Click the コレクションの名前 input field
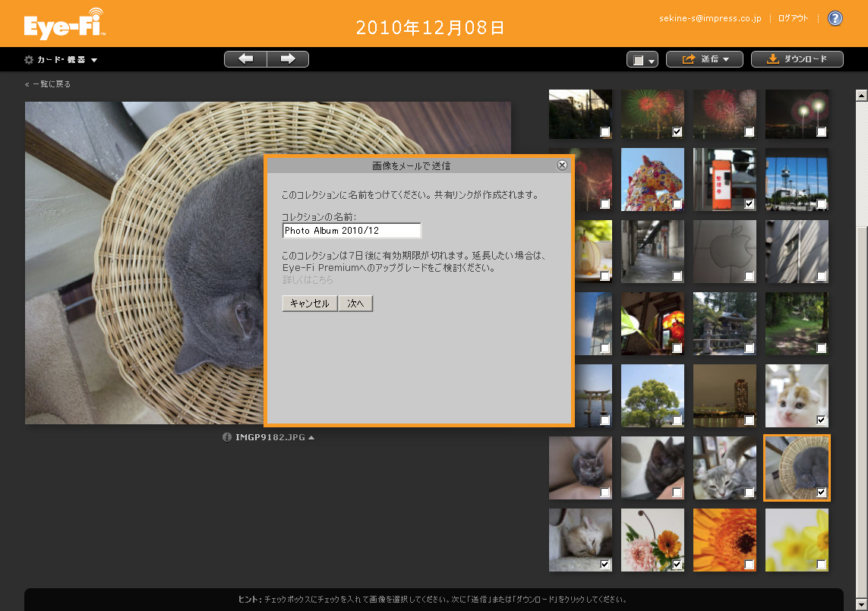The image size is (868, 611). point(351,230)
